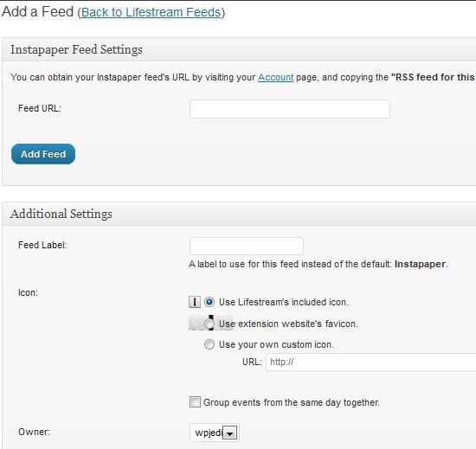Viewport: 476px width, 449px height.
Task: Open the Owner dropdown showing wpjedi
Action: point(215,433)
